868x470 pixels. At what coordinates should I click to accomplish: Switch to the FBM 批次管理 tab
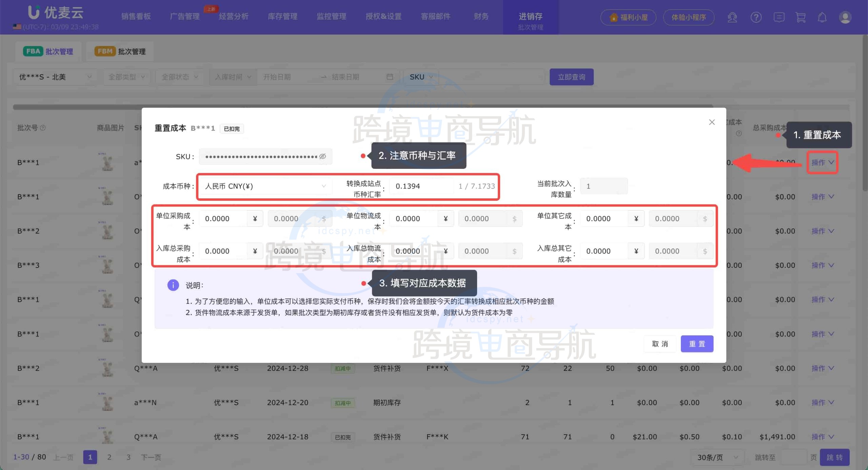point(119,51)
